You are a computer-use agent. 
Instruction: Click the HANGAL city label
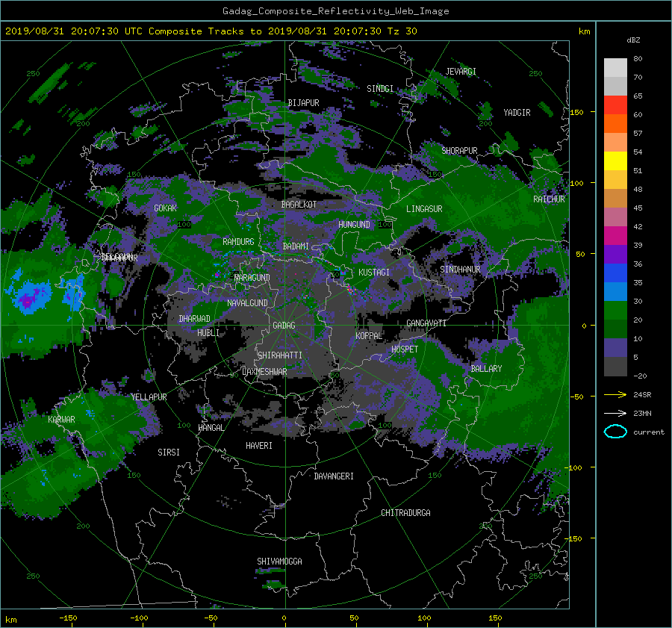[211, 428]
